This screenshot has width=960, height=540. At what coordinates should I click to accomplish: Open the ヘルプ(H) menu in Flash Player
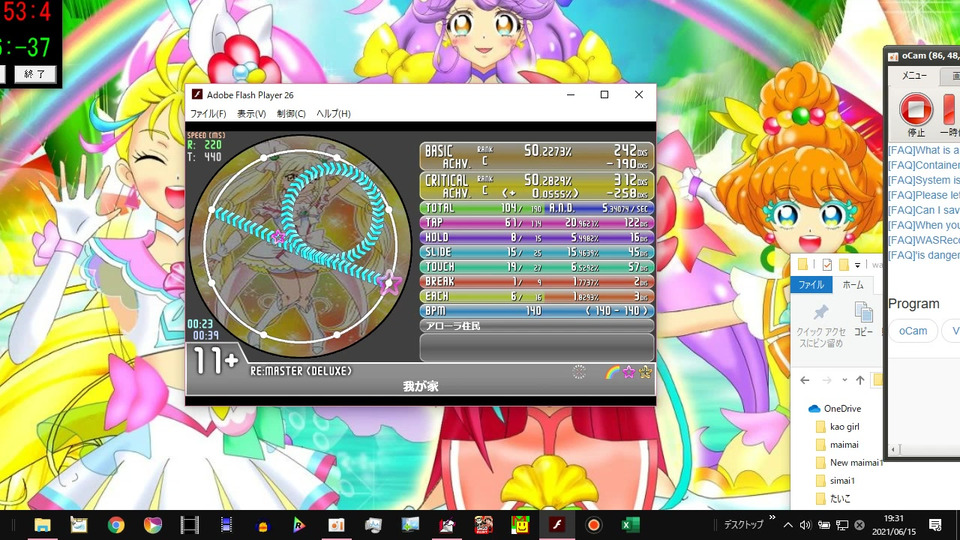click(333, 114)
